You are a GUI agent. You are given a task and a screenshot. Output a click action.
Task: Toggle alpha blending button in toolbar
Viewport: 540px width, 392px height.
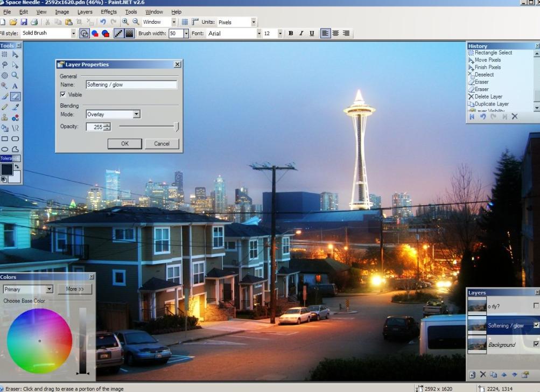tap(129, 33)
